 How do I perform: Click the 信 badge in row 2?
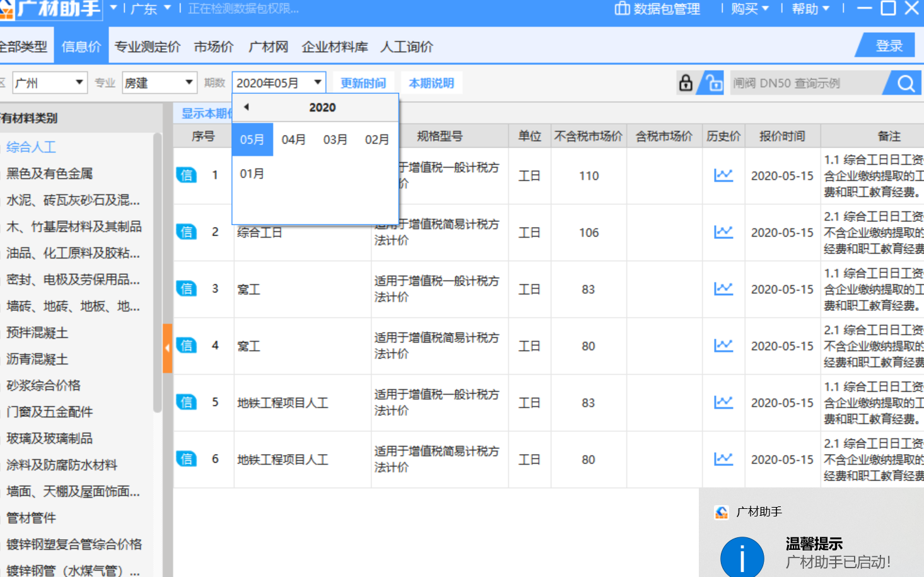(x=187, y=232)
